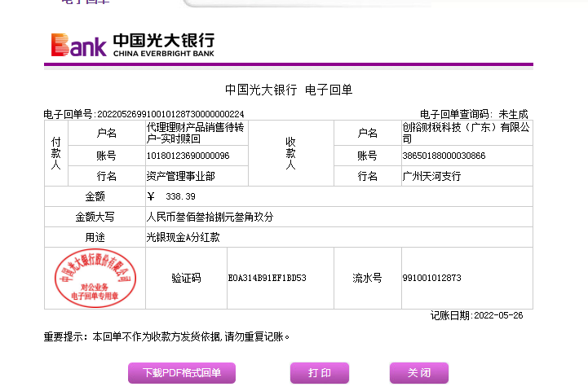Select payer account number 10180123690000096
Image resolution: width=588 pixels, height=391 pixels.
(188, 156)
